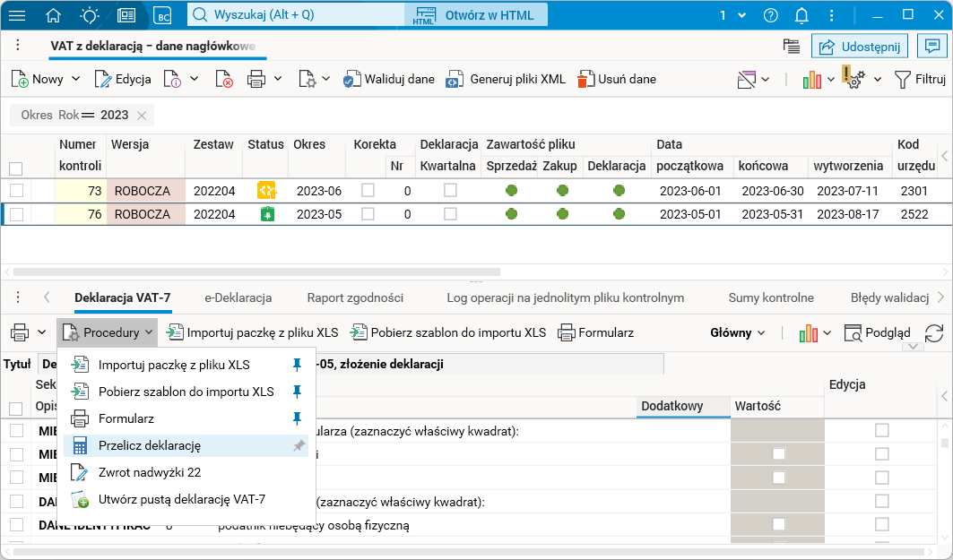Choose Zwrot nadwyżki 22 menu item
The image size is (953, 560).
pos(186,472)
